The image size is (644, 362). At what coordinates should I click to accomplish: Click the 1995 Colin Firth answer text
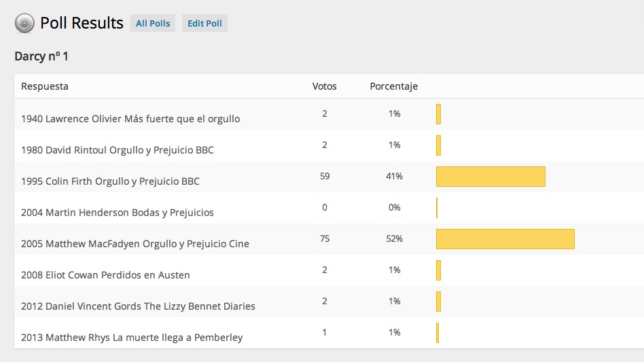click(110, 181)
